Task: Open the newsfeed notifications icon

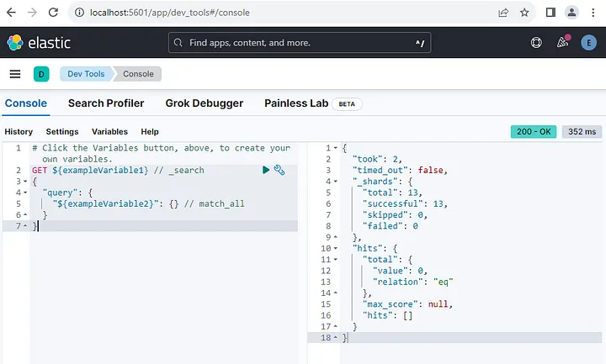Action: [x=562, y=42]
